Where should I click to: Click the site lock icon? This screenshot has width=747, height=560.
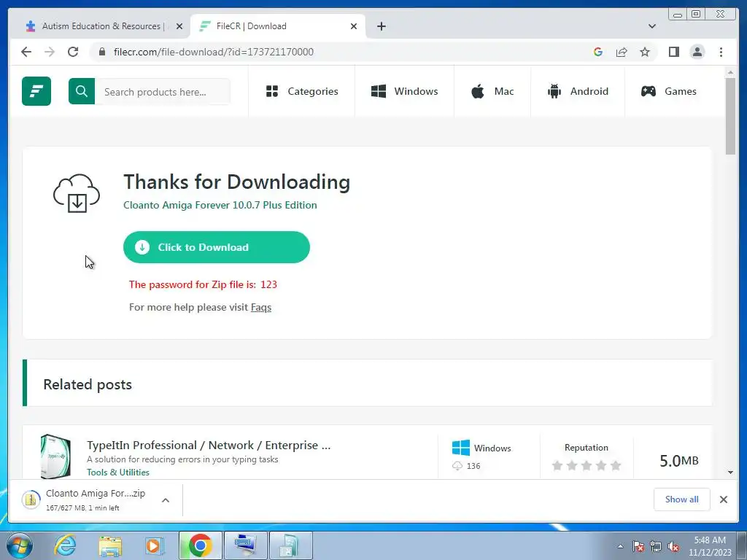point(102,52)
